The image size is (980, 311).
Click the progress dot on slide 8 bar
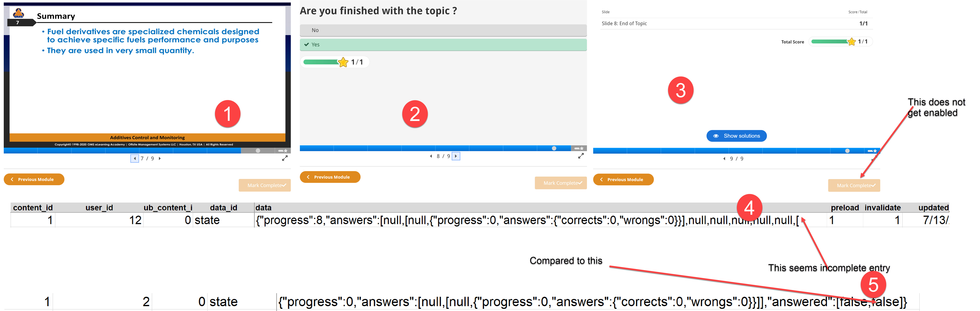pyautogui.click(x=554, y=148)
